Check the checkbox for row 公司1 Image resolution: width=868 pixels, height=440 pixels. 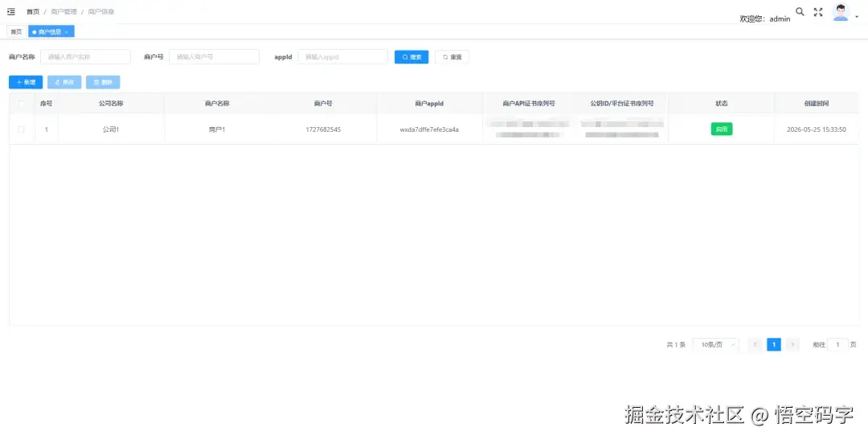[x=21, y=130]
